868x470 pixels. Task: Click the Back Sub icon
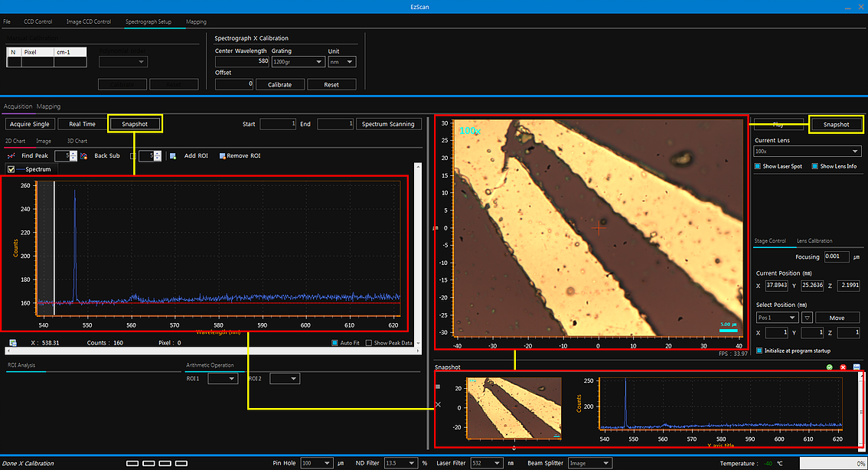(84, 156)
